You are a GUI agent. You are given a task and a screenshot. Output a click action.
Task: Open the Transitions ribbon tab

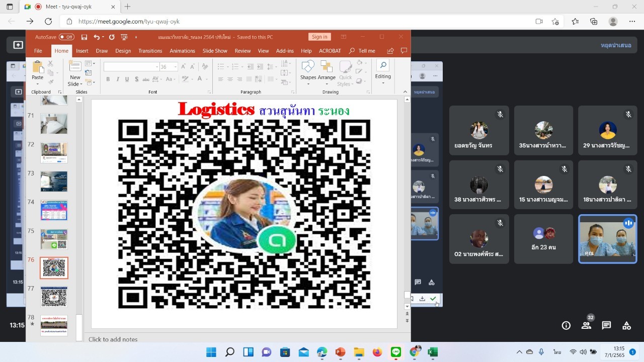(x=150, y=51)
